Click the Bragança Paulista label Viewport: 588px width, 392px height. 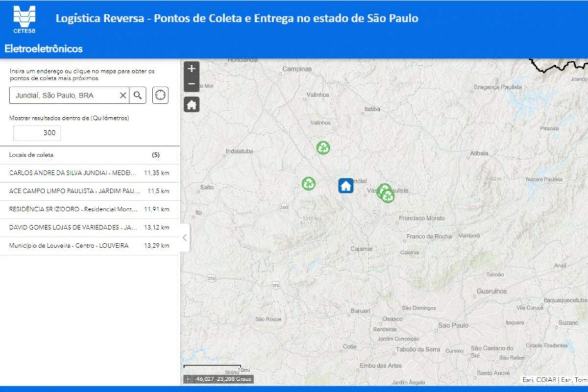[498, 87]
